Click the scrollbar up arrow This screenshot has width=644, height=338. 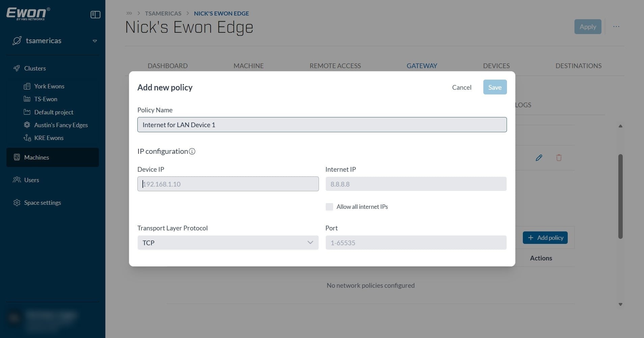tap(620, 126)
